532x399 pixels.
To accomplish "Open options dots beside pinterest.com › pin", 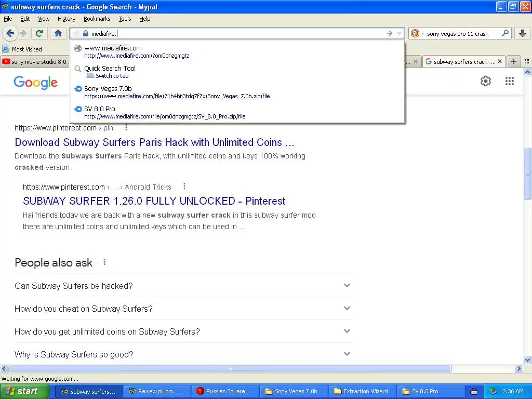I will tap(126, 128).
